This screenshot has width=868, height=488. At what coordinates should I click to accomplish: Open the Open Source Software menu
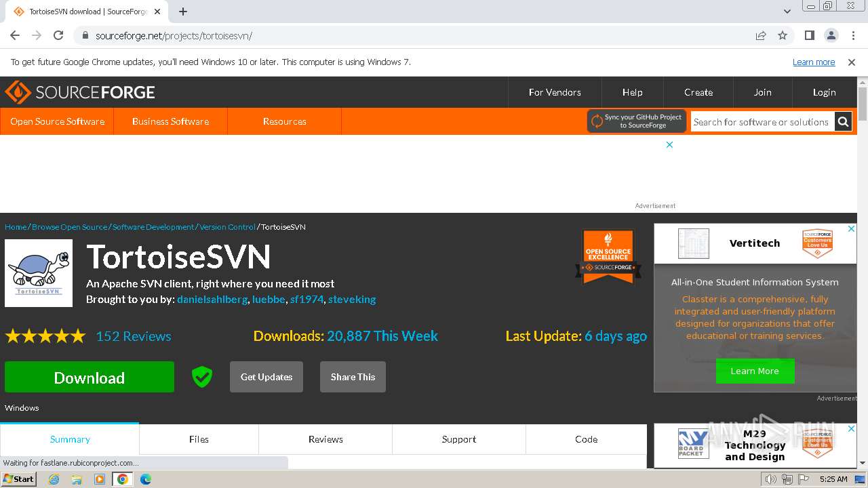[57, 121]
